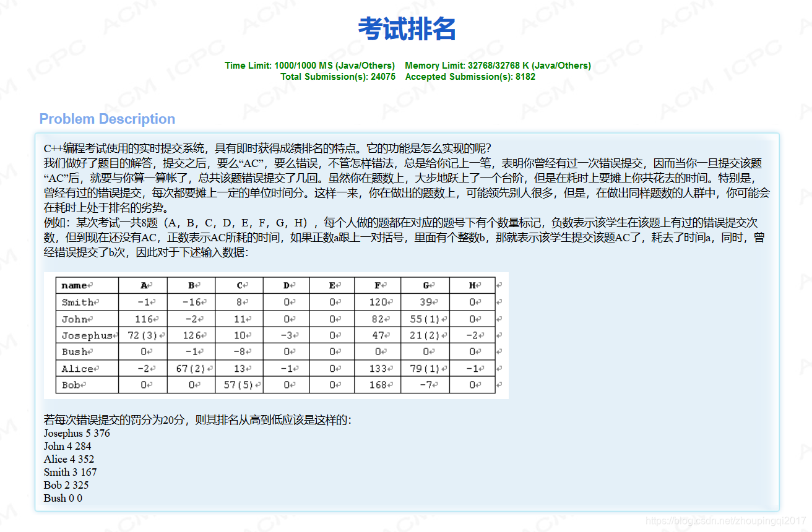Screen dimensions: 812x532
Task: Click column header H in the table
Action: [472, 285]
